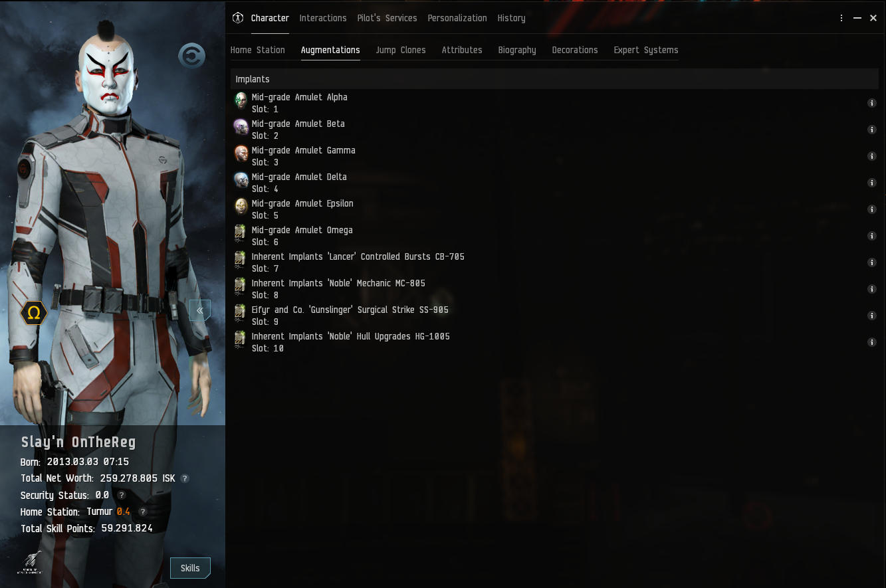Show info for Mid-grade Amulet Gamma

pyautogui.click(x=872, y=156)
